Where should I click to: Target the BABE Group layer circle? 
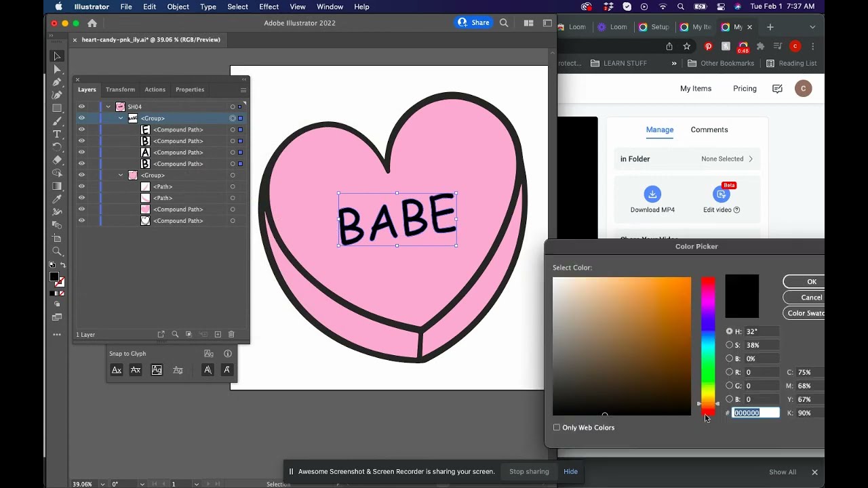coord(233,118)
